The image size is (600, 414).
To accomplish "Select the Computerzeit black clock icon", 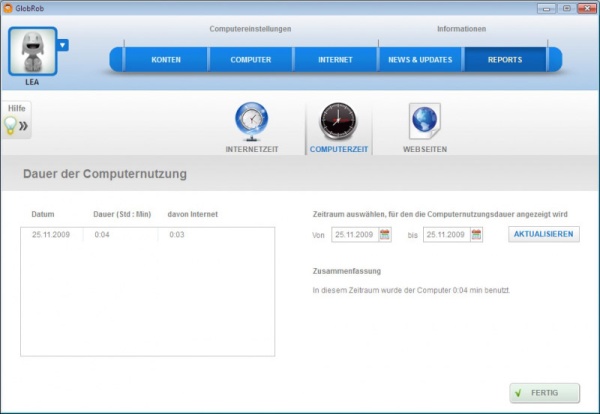I will [338, 121].
